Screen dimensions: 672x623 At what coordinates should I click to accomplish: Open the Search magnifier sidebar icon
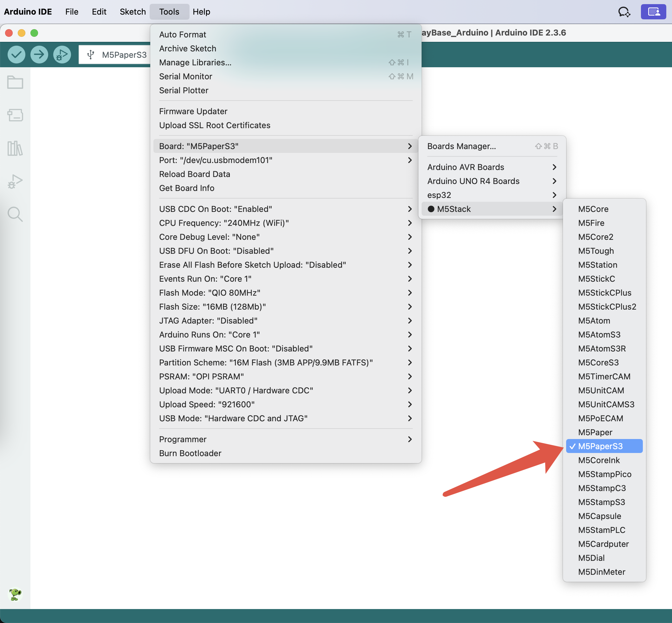[x=15, y=214]
